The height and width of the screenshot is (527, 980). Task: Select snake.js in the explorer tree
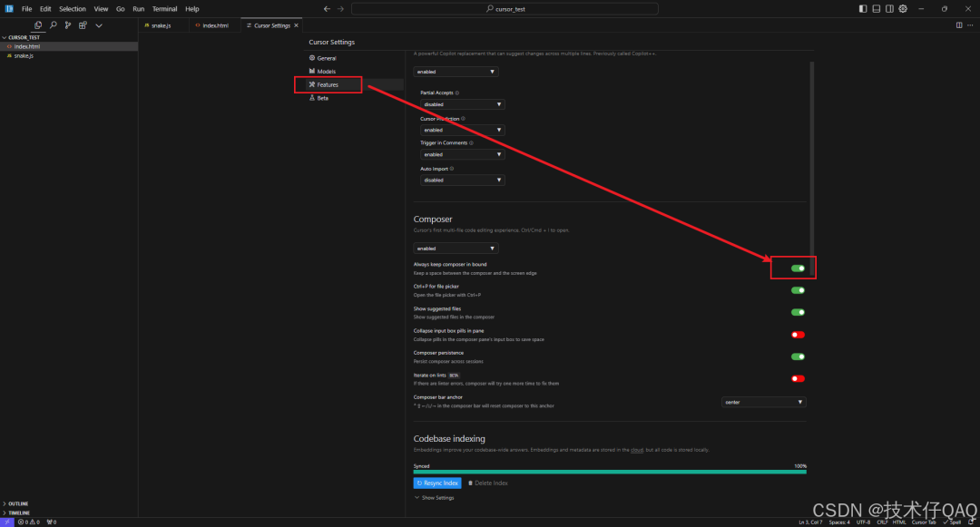(x=69, y=55)
